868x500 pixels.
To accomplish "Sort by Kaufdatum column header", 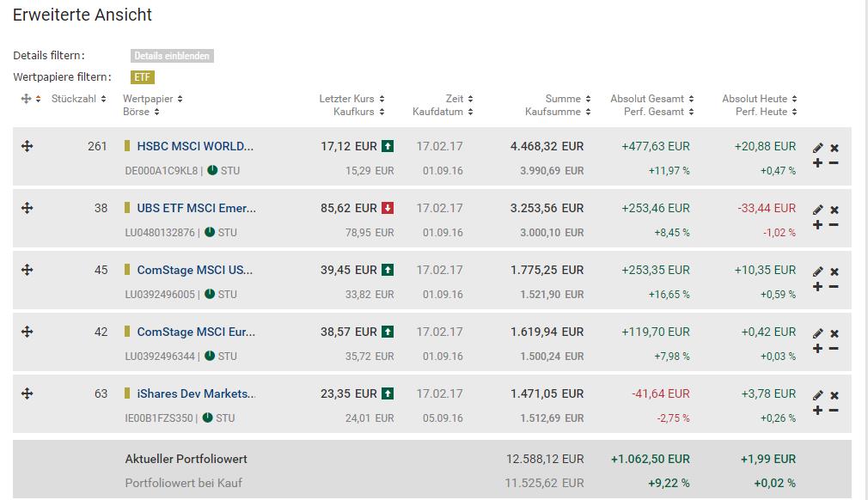I will pyautogui.click(x=443, y=112).
